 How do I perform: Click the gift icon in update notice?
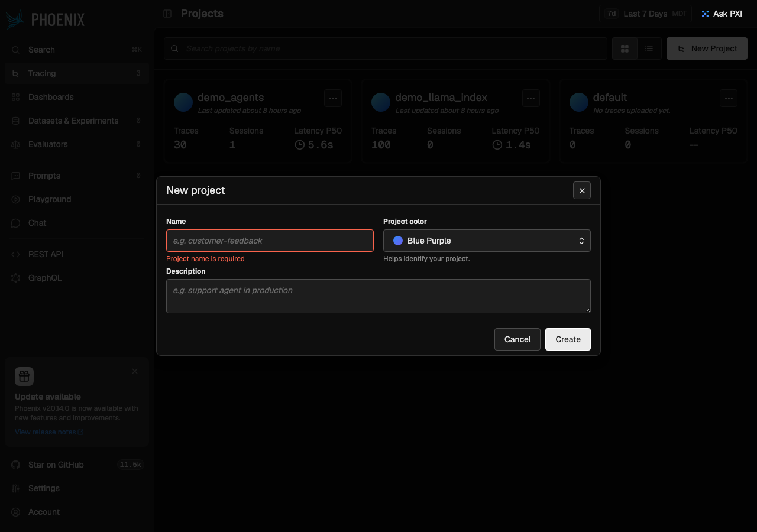coord(24,377)
